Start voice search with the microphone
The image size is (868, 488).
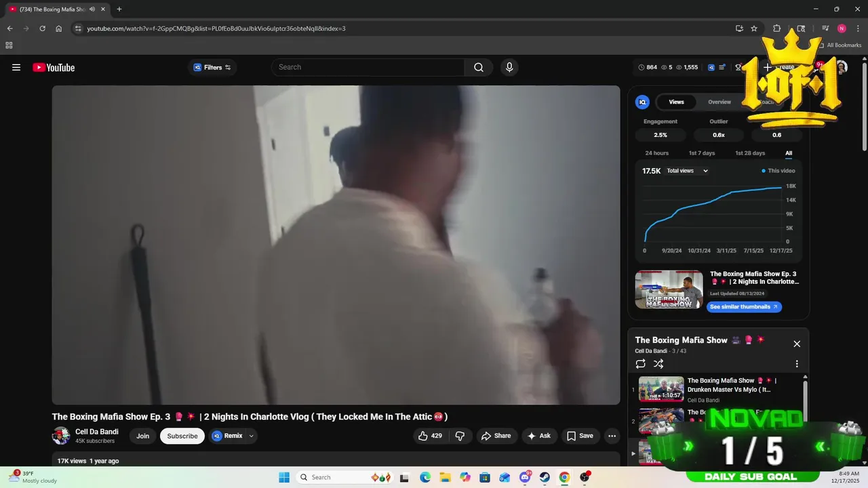[509, 67]
